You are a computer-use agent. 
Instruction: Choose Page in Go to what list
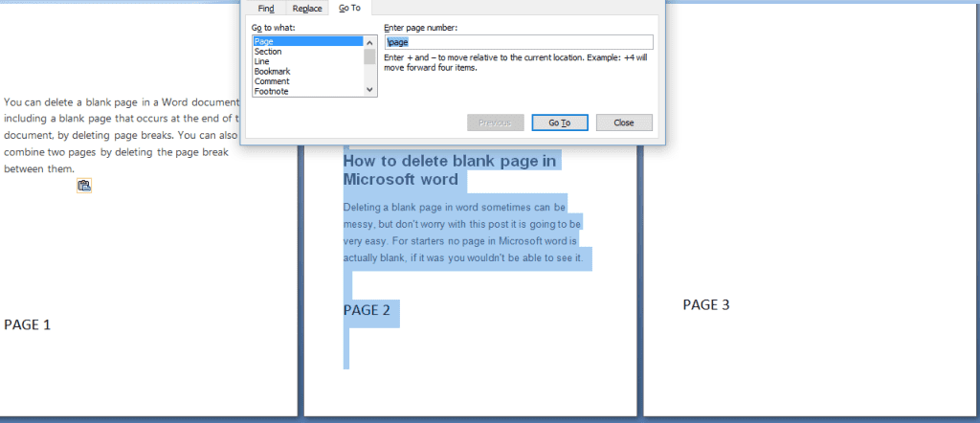tap(308, 41)
